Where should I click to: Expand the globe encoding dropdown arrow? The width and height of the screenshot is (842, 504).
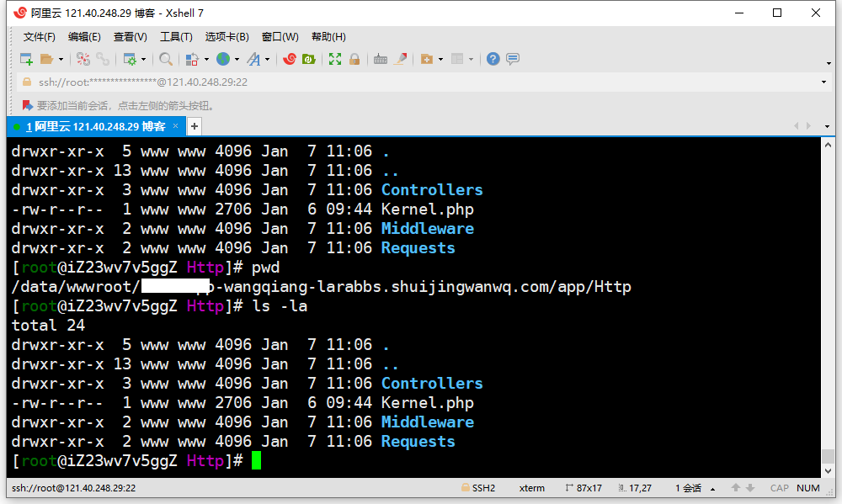pos(237,60)
